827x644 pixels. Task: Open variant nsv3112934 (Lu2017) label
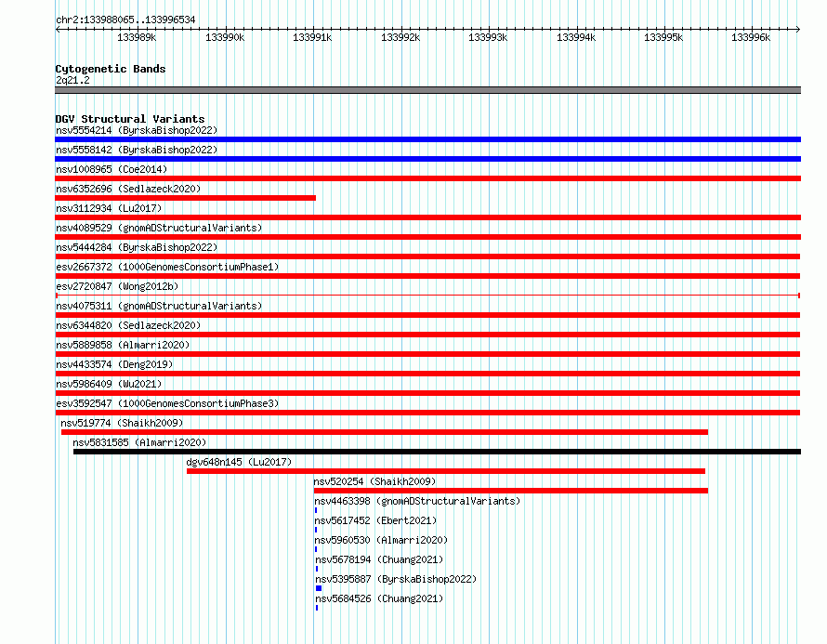(109, 208)
